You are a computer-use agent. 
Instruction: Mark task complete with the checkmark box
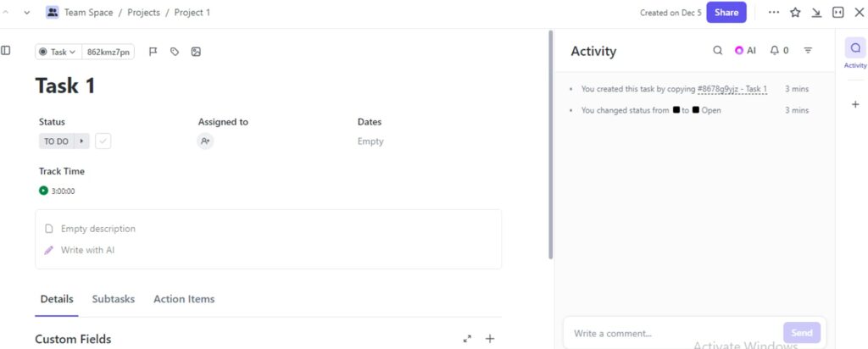pos(103,141)
